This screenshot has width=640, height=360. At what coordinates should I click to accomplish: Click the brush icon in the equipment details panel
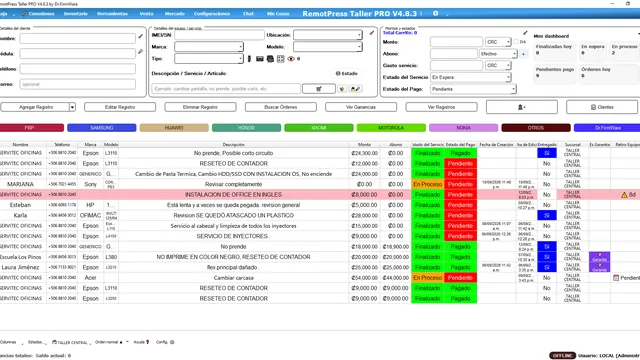(x=371, y=33)
